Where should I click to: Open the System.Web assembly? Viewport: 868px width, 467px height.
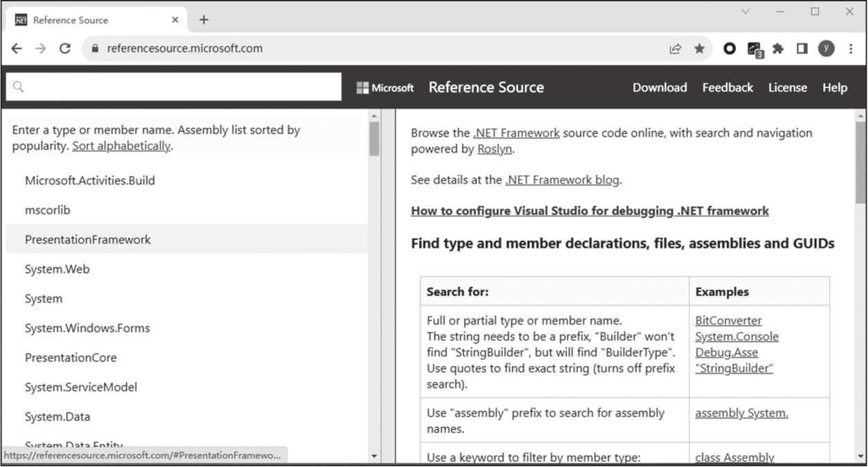(x=57, y=269)
